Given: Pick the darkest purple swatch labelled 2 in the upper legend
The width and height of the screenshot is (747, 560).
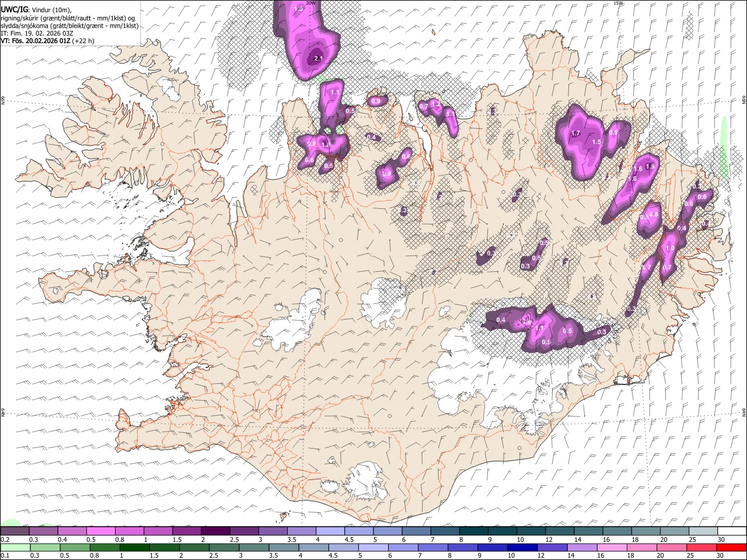Looking at the screenshot, I should pos(215,531).
